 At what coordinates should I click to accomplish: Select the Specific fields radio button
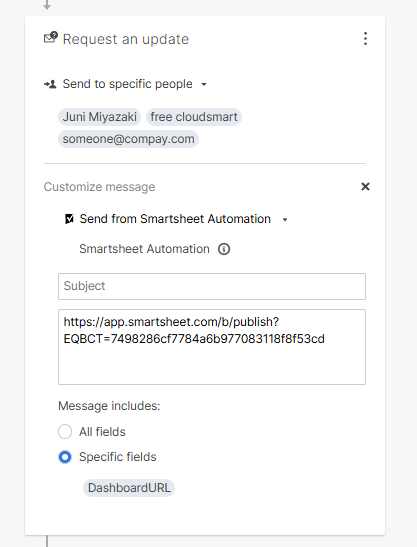point(65,457)
